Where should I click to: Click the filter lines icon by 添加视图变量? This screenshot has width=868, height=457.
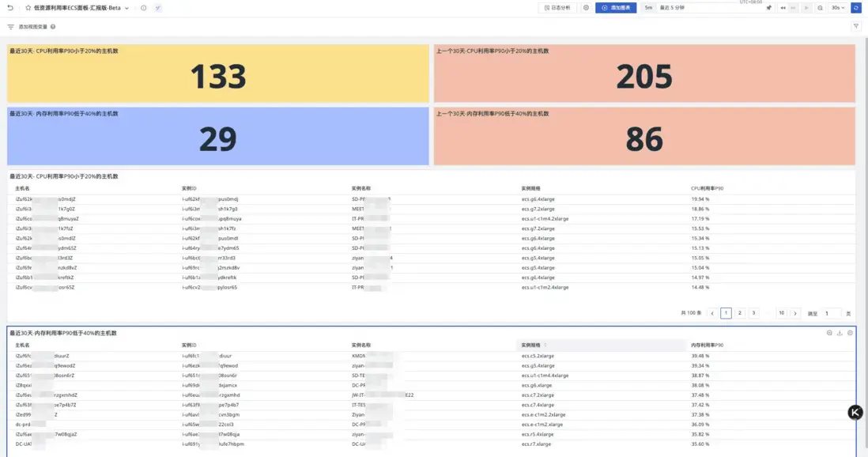pyautogui.click(x=10, y=27)
